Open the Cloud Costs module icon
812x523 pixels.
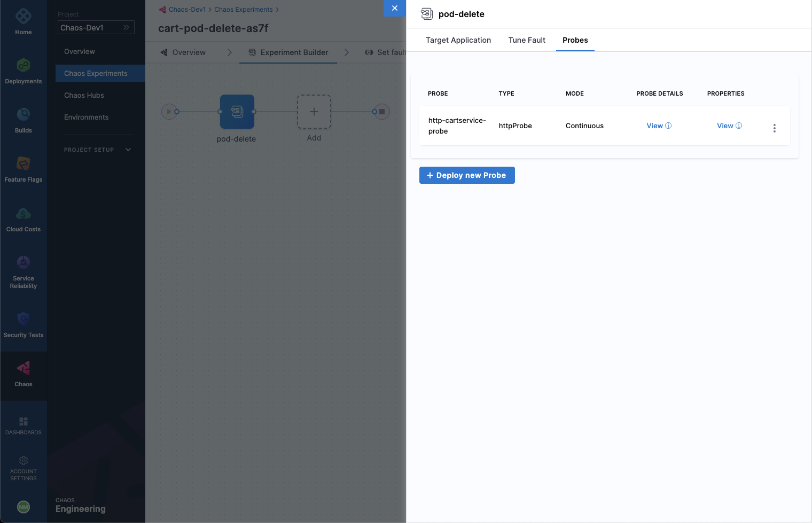(24, 213)
